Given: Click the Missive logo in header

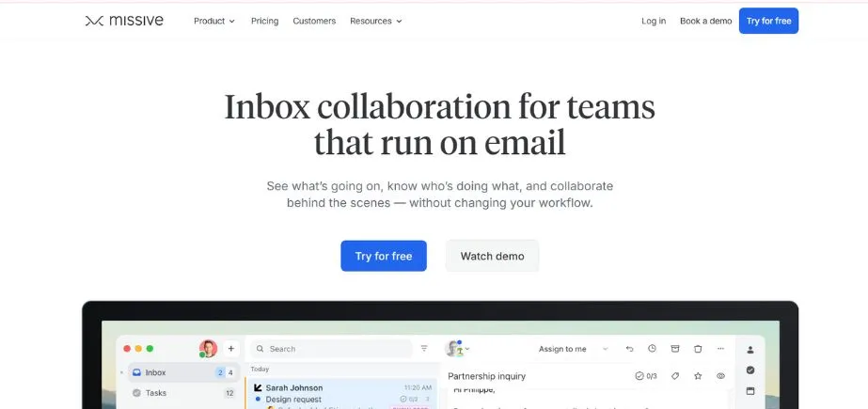Looking at the screenshot, I should (124, 21).
